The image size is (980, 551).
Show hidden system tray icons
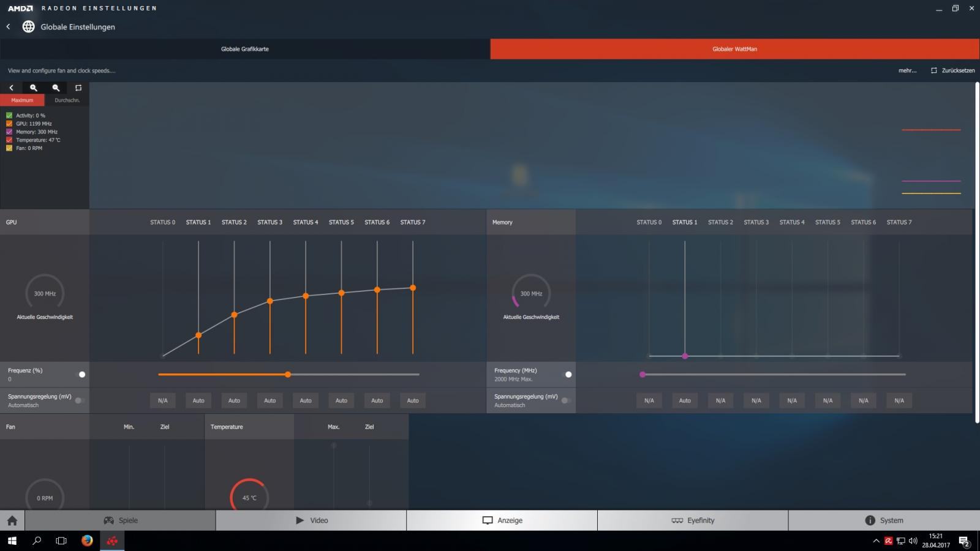(876, 541)
